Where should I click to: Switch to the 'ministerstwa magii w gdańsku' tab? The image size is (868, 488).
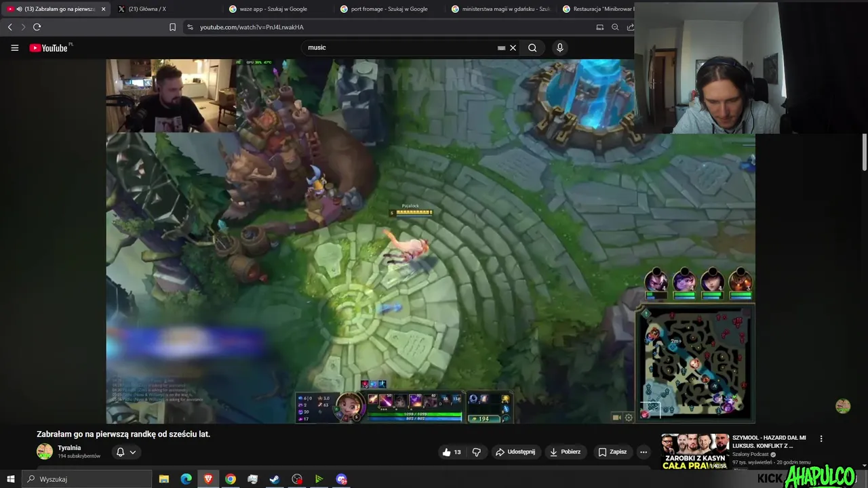[500, 9]
